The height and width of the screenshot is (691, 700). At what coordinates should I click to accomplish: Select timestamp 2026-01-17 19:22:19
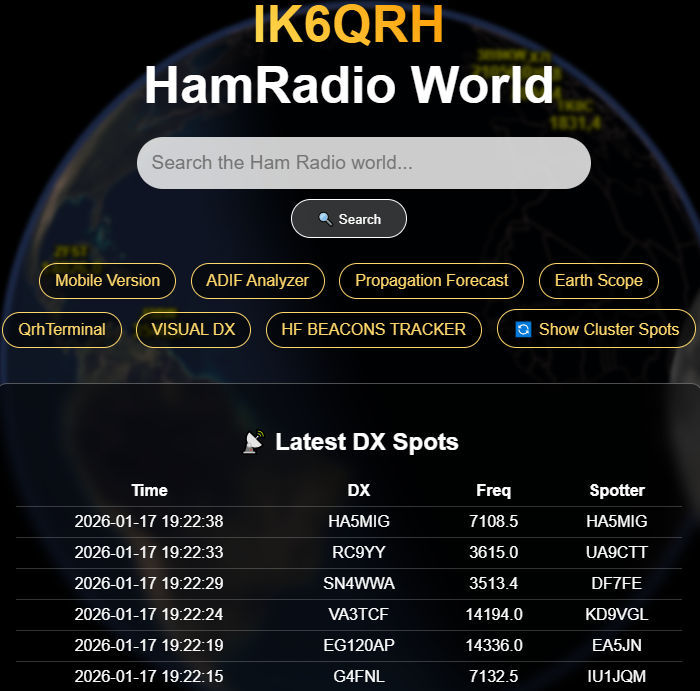coord(149,645)
